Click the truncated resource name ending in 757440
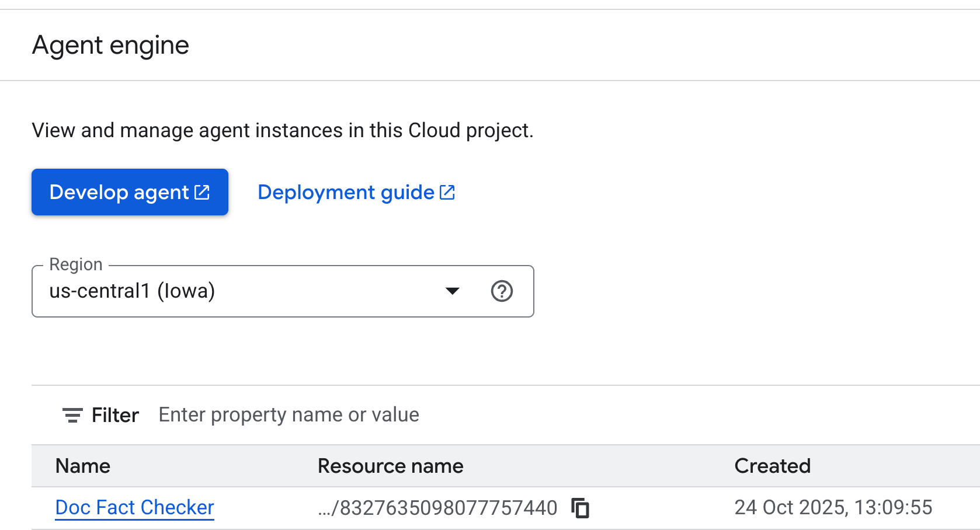980x530 pixels. click(x=438, y=508)
